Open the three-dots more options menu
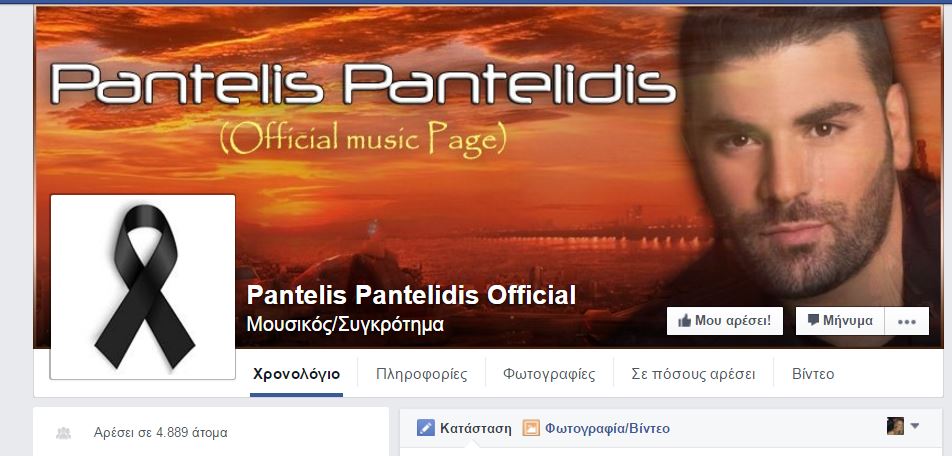Image resolution: width=952 pixels, height=456 pixels. pyautogui.click(x=906, y=321)
